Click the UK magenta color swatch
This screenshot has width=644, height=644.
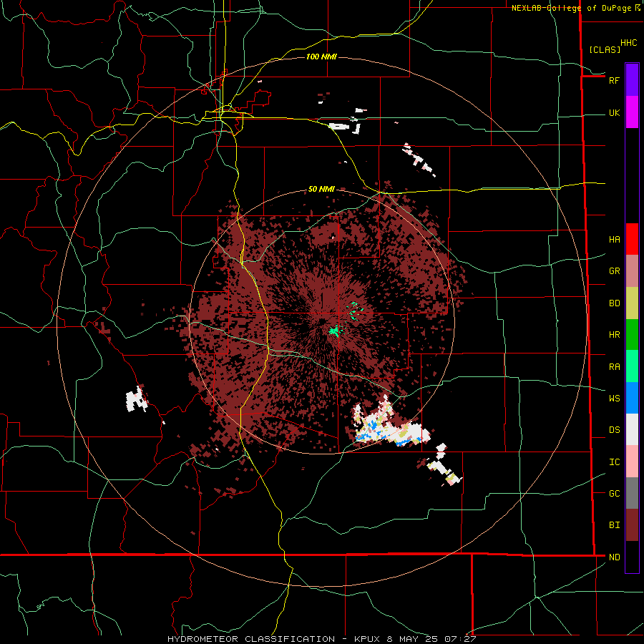632,112
